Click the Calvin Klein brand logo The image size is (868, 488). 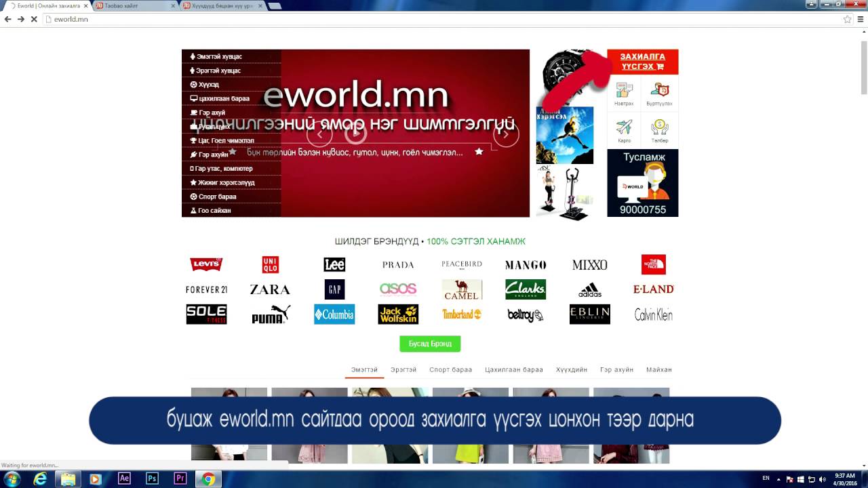pos(654,314)
